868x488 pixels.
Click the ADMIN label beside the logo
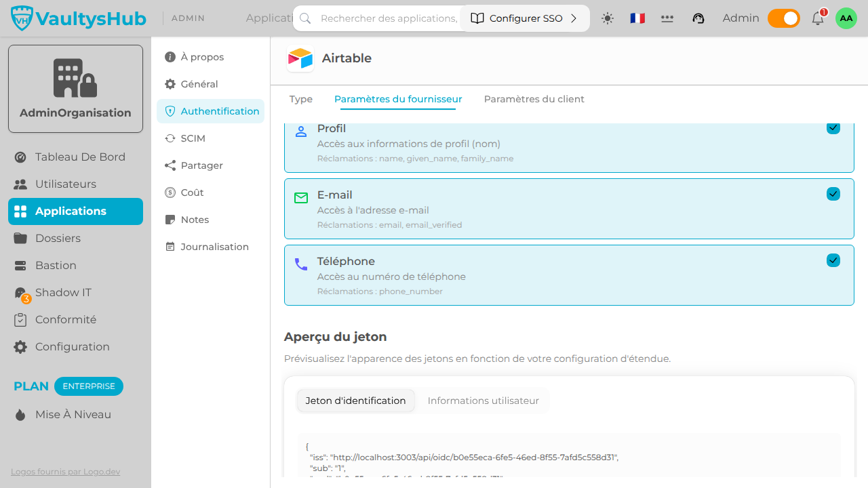189,18
